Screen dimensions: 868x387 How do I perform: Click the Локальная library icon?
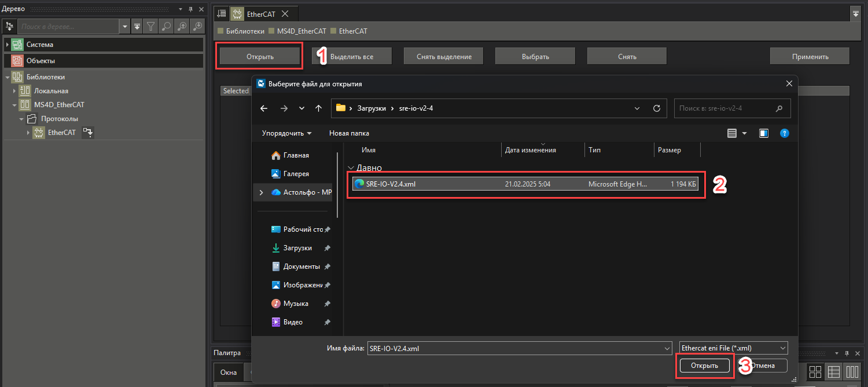(25, 91)
